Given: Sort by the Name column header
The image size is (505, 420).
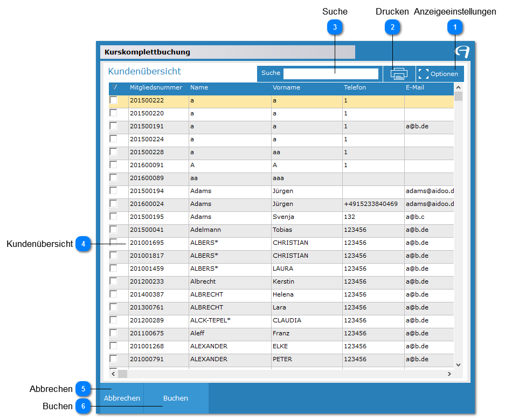Looking at the screenshot, I should point(199,87).
